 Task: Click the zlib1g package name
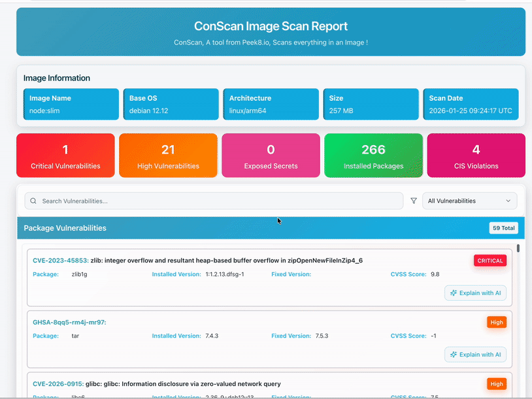pyautogui.click(x=79, y=274)
